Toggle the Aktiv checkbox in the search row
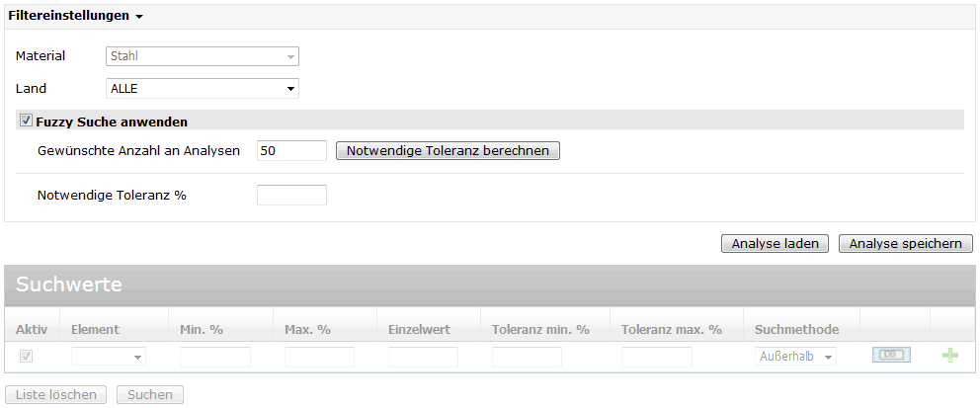 click(26, 357)
